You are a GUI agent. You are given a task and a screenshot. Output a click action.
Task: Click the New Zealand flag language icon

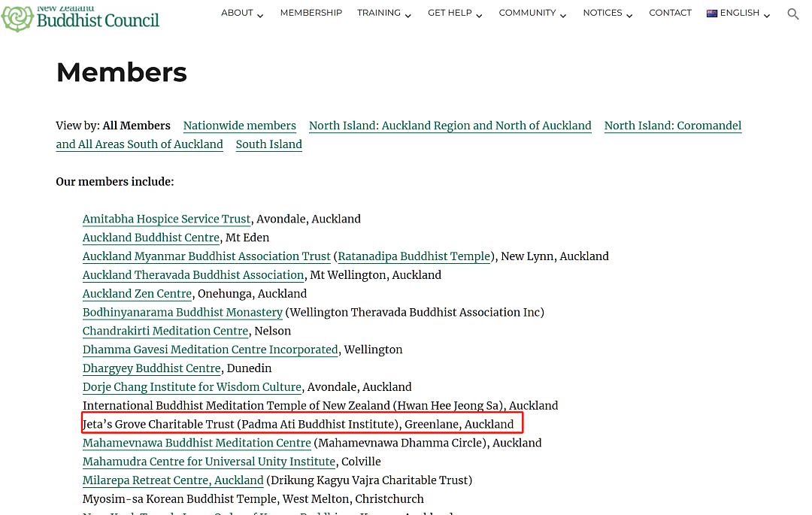coord(712,14)
